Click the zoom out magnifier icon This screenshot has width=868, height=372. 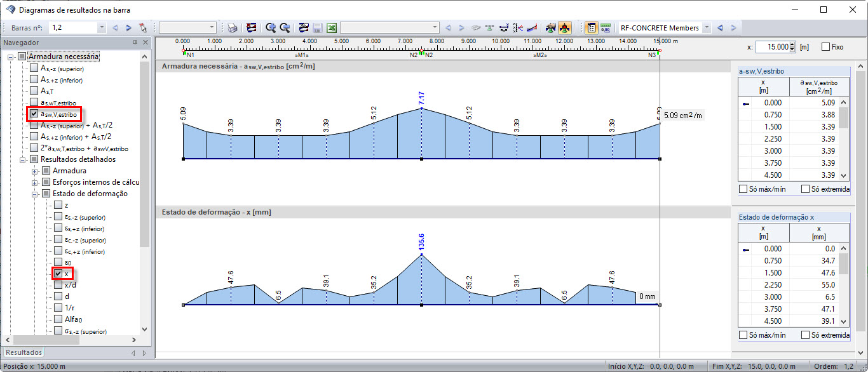tap(285, 28)
